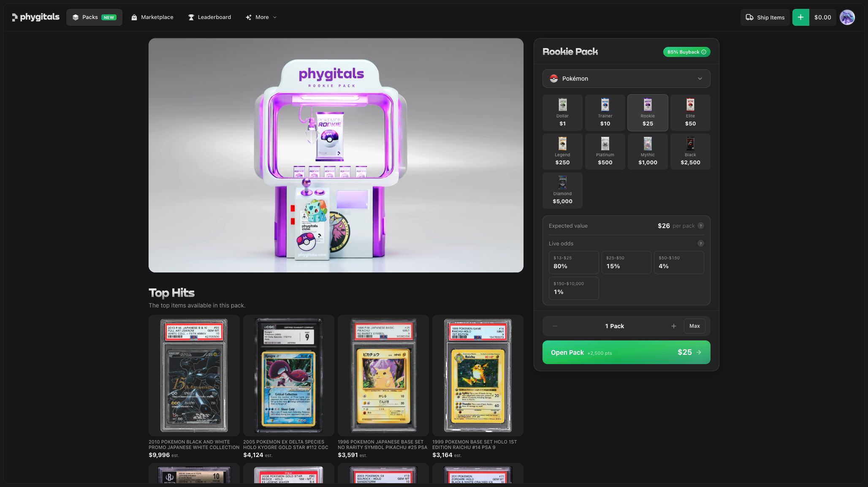This screenshot has width=868, height=487.
Task: Decrease pack quantity with minus button
Action: (555, 326)
